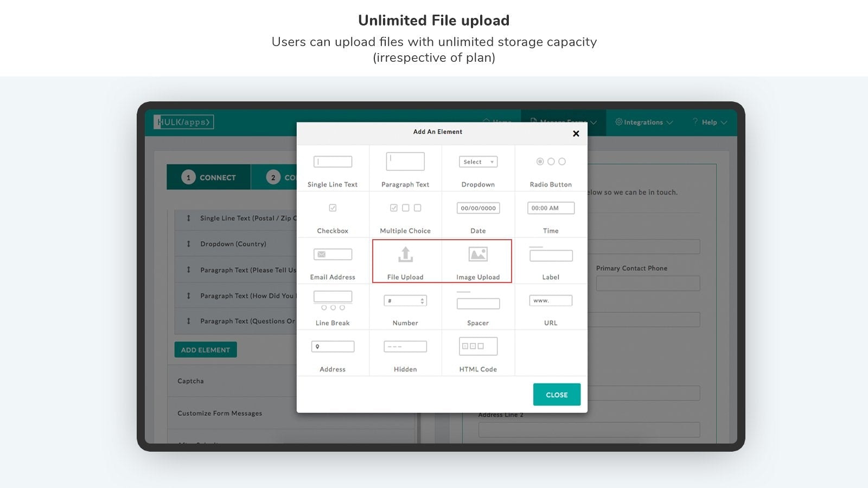Select the File Upload element icon
The image size is (868, 488).
405,253
